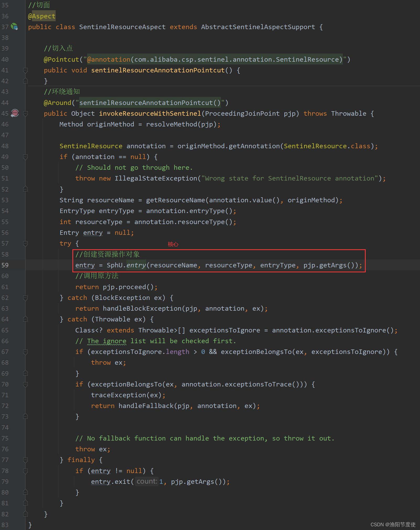Screen dimensions: 420x530
Task: Click the Spring bean gutter icon on line 37
Action: pyautogui.click(x=14, y=27)
